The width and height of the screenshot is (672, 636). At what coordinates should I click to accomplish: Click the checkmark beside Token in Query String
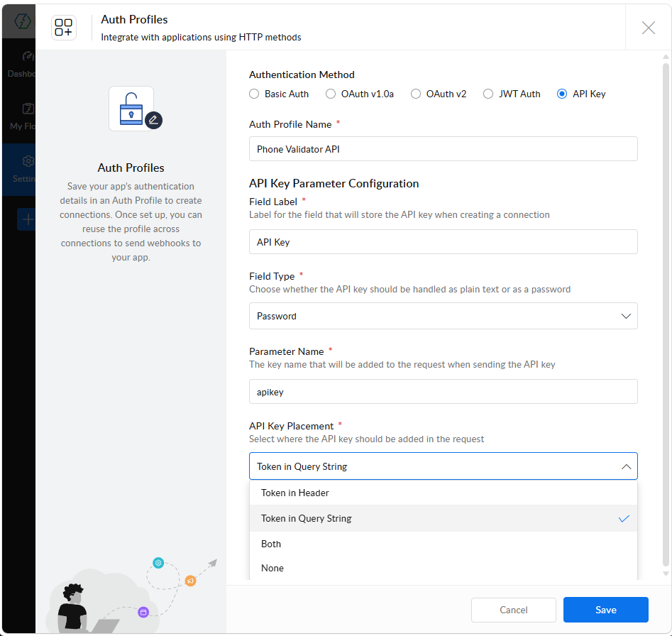pyautogui.click(x=624, y=519)
